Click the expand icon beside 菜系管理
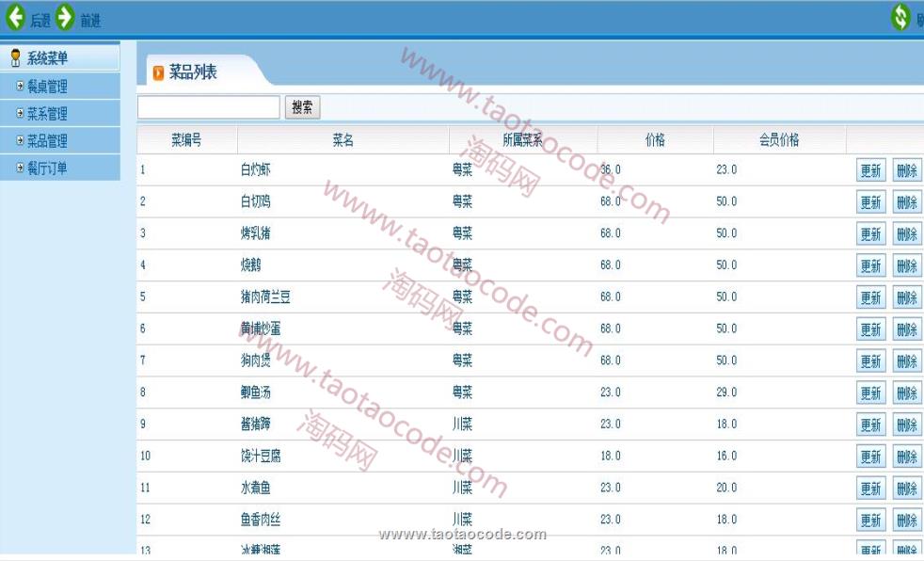924x561 pixels. point(20,114)
